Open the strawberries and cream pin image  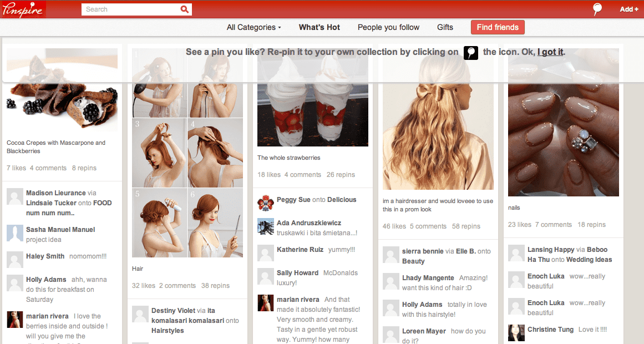pyautogui.click(x=312, y=97)
